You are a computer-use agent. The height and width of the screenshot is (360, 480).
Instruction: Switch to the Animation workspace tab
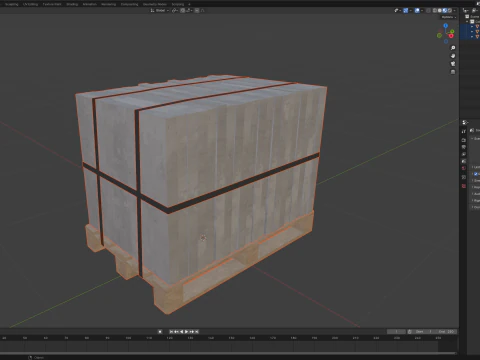(x=90, y=4)
